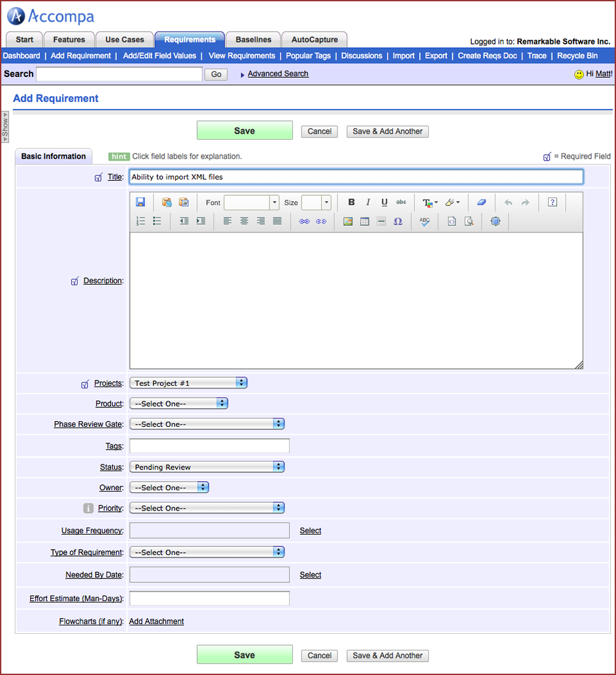616x675 pixels.
Task: Click the top Save & Add Another button
Action: click(388, 131)
